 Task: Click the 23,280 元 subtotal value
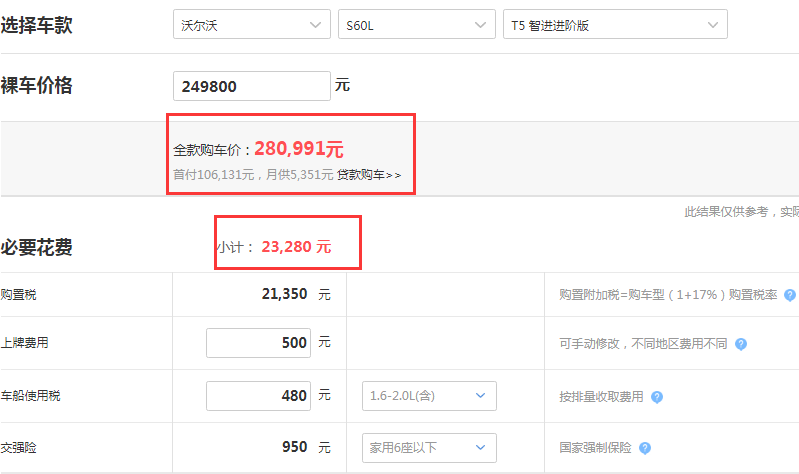[296, 247]
